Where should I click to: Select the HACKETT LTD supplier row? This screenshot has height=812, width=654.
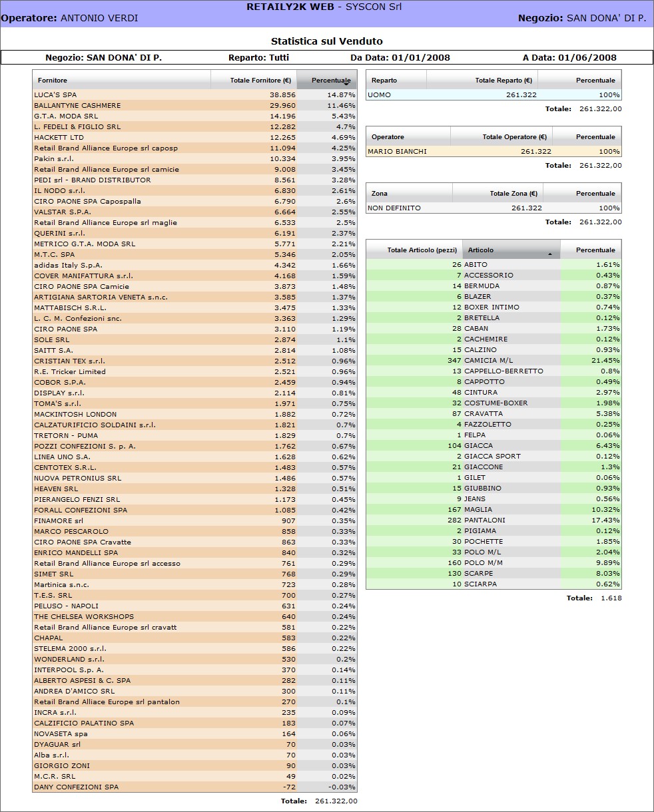pos(195,138)
